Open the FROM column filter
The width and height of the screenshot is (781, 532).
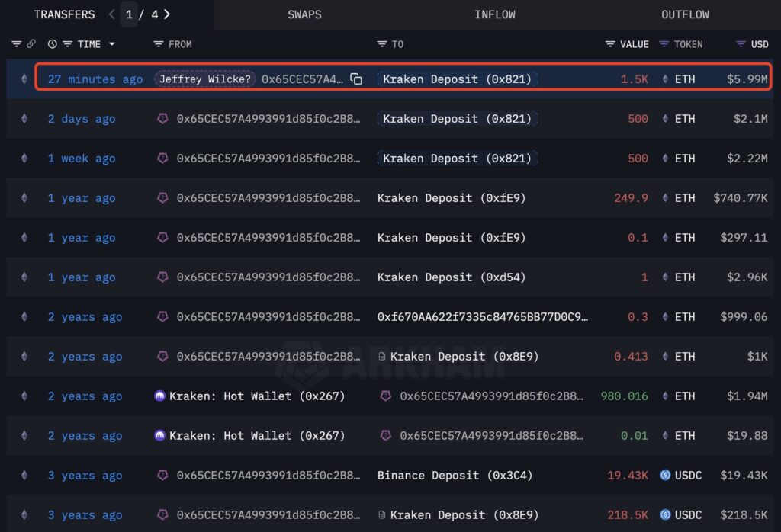(159, 44)
